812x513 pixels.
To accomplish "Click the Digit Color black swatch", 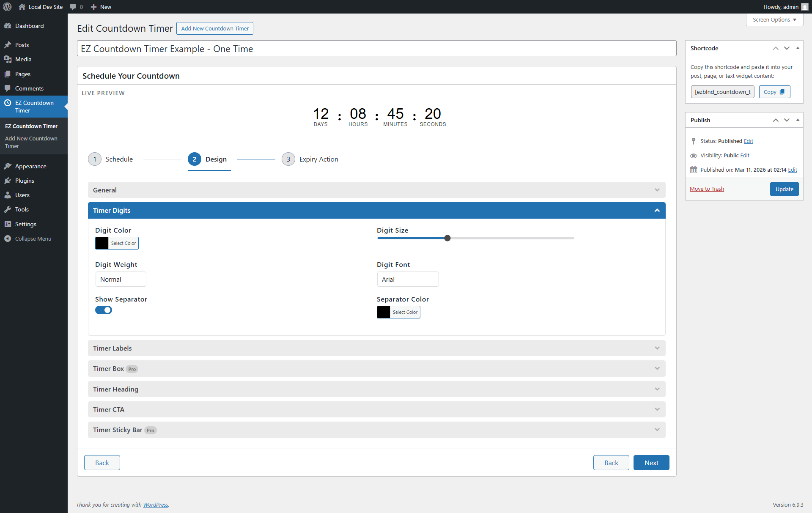I will [x=102, y=243].
